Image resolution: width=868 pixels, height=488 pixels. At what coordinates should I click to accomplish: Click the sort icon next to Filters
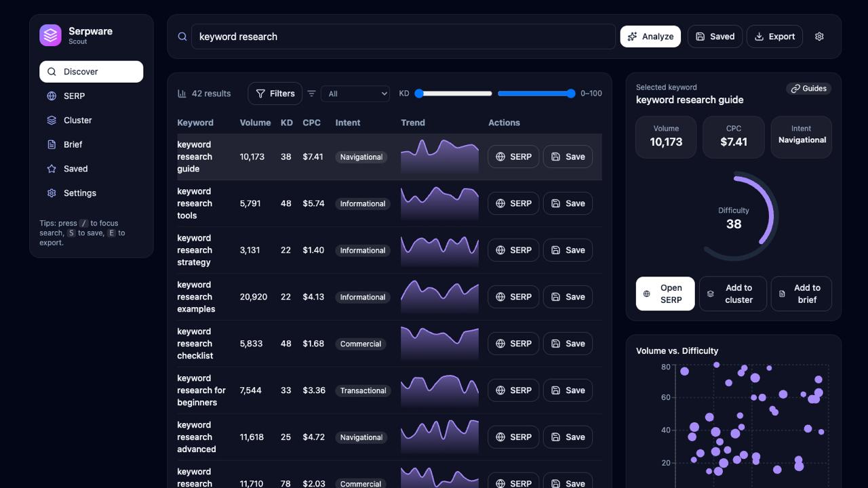point(311,94)
